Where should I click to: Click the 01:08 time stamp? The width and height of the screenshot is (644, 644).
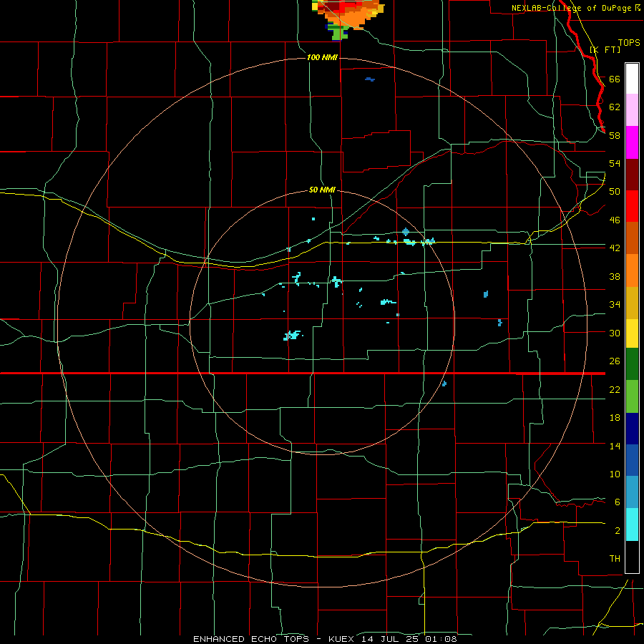coord(441,639)
